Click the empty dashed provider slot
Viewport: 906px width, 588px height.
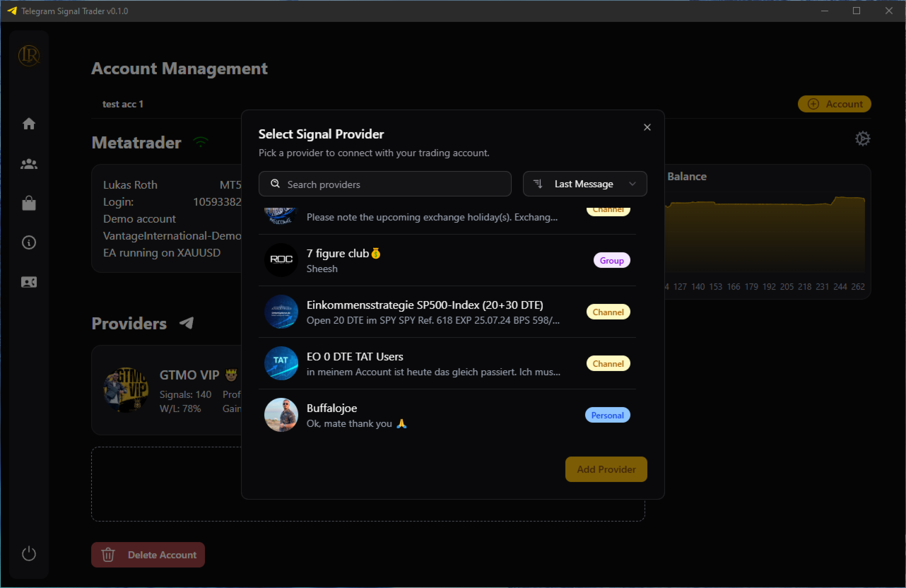(367, 484)
